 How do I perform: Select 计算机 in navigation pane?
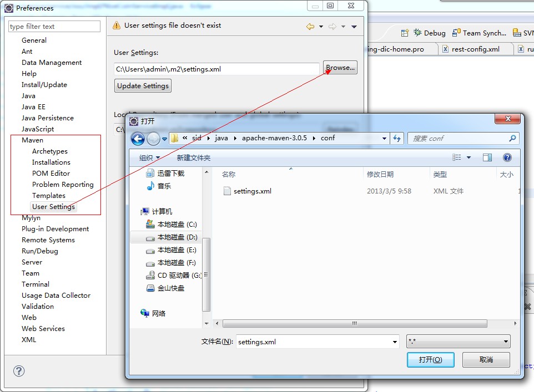[157, 212]
